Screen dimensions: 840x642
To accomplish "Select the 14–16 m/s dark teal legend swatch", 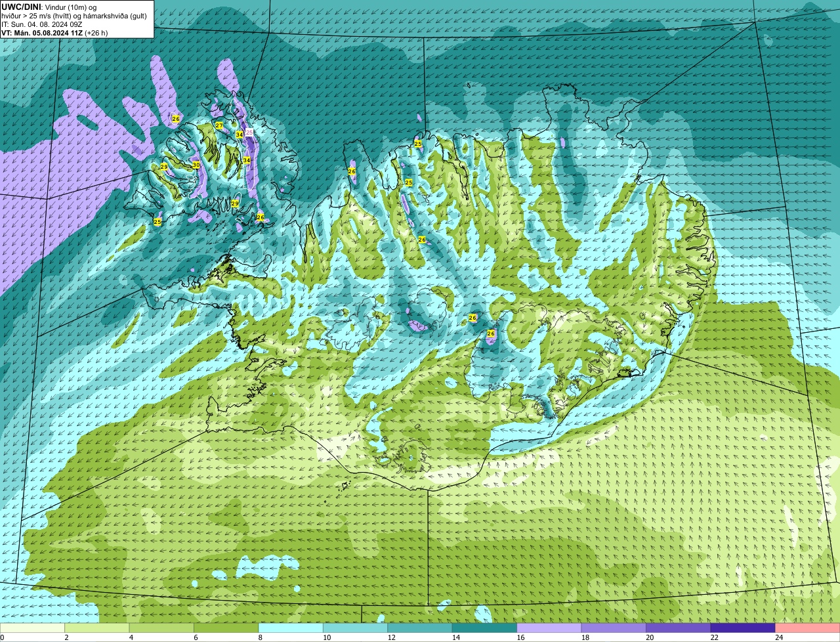I will coord(485,628).
